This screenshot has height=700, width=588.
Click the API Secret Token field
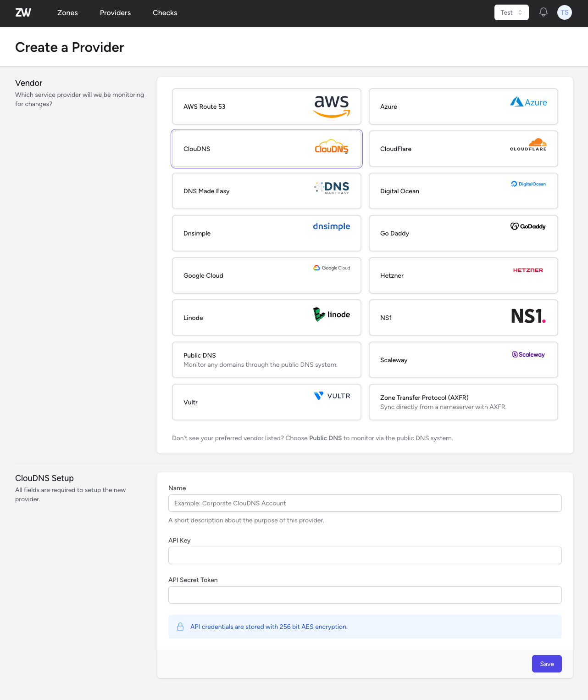point(365,595)
